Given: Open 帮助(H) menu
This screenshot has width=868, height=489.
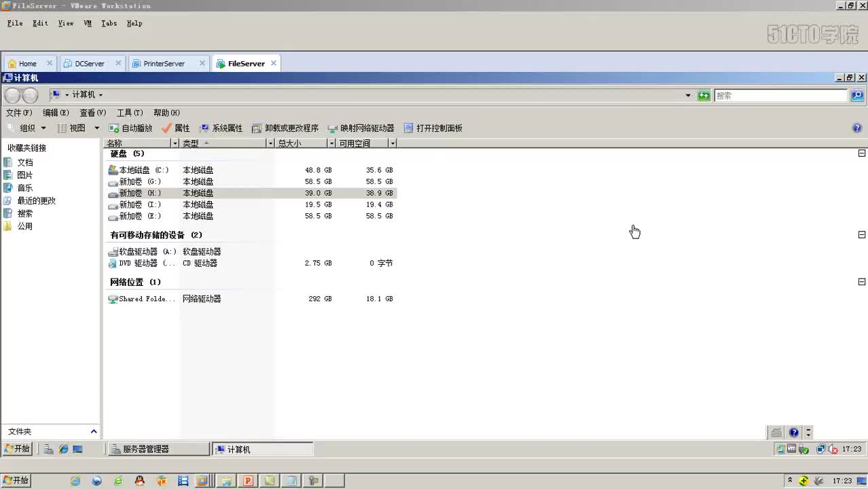Looking at the screenshot, I should [x=166, y=113].
